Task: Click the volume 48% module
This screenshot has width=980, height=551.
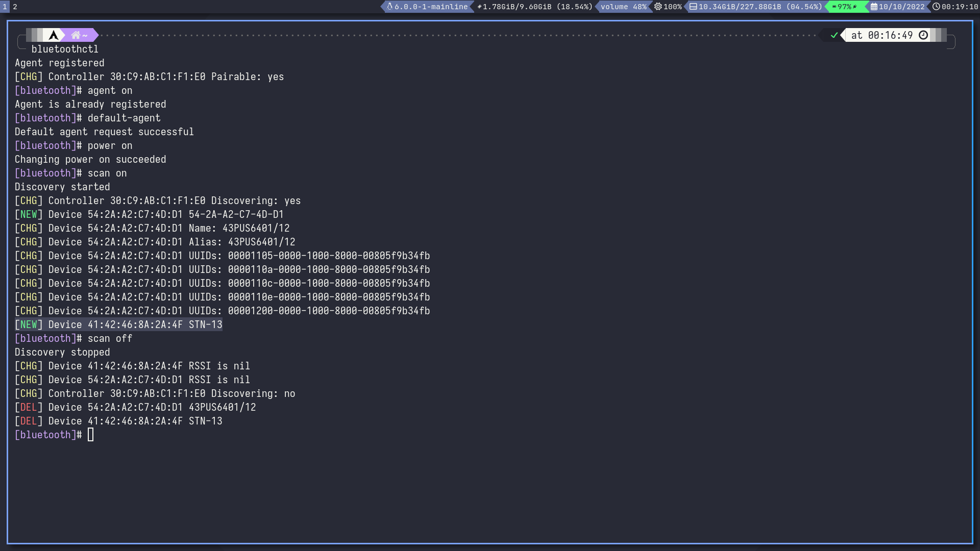Action: click(623, 7)
